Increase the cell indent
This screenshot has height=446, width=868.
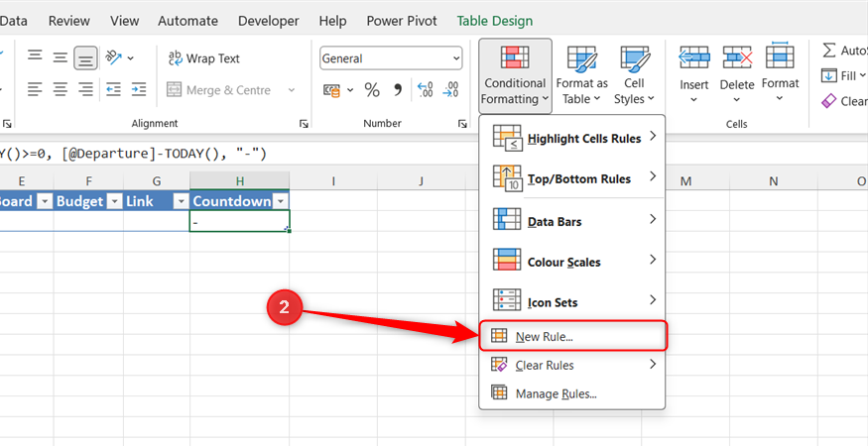[139, 89]
